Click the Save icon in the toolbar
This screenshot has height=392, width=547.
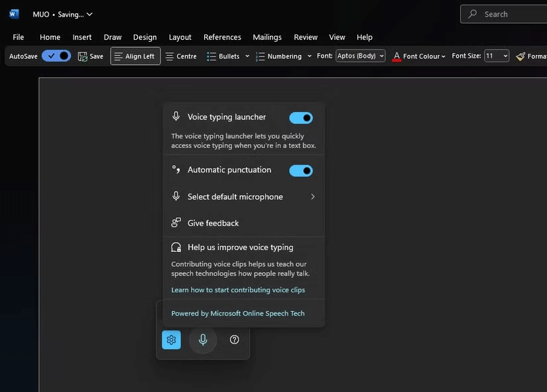[x=91, y=56]
